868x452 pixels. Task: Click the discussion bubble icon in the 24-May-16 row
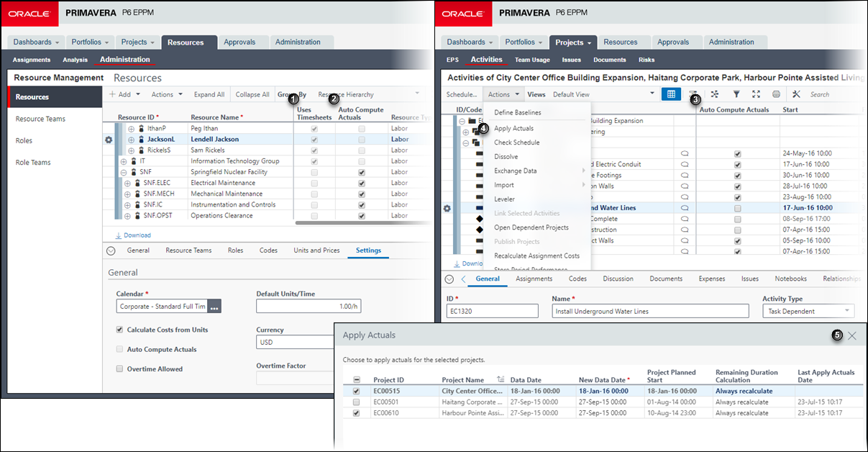click(x=685, y=153)
